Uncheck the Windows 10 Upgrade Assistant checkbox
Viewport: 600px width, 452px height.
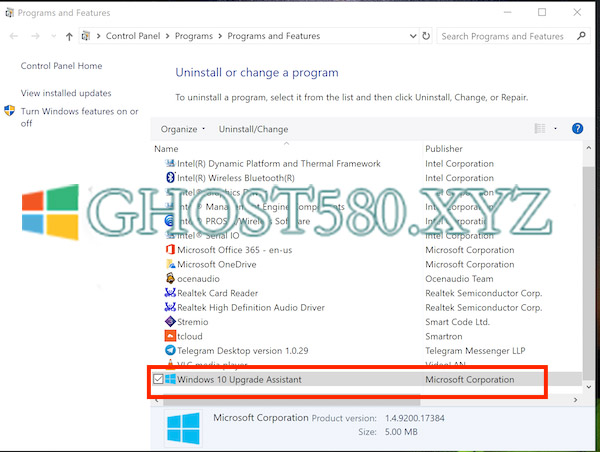(158, 379)
